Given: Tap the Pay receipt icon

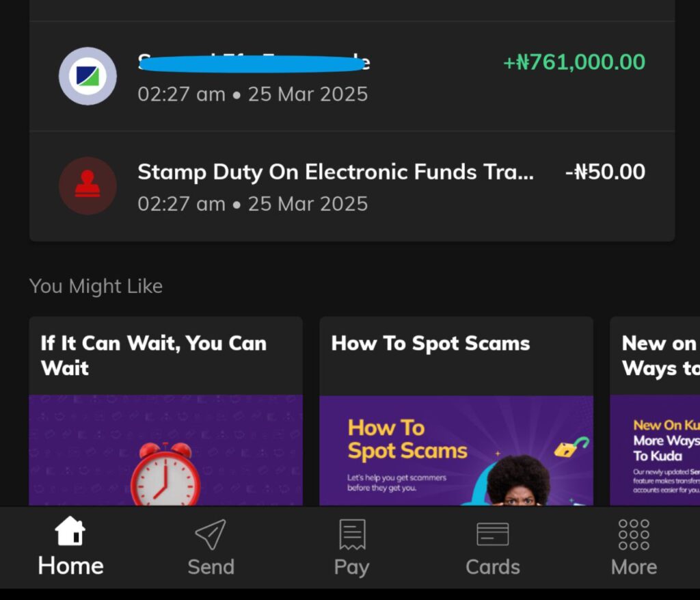Looking at the screenshot, I should pyautogui.click(x=352, y=534).
